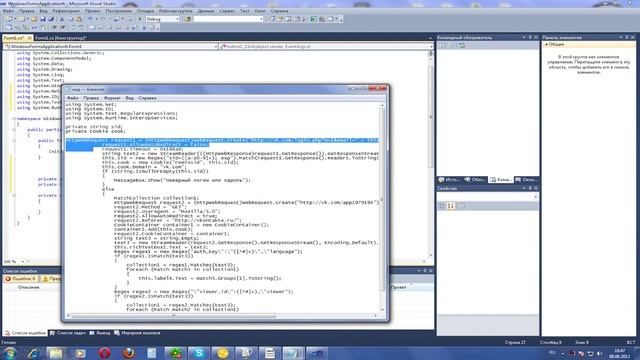Image resolution: width=640 pixels, height=360 pixels.
Task: Click the Paste icon in the toolbar
Action: coord(79,19)
